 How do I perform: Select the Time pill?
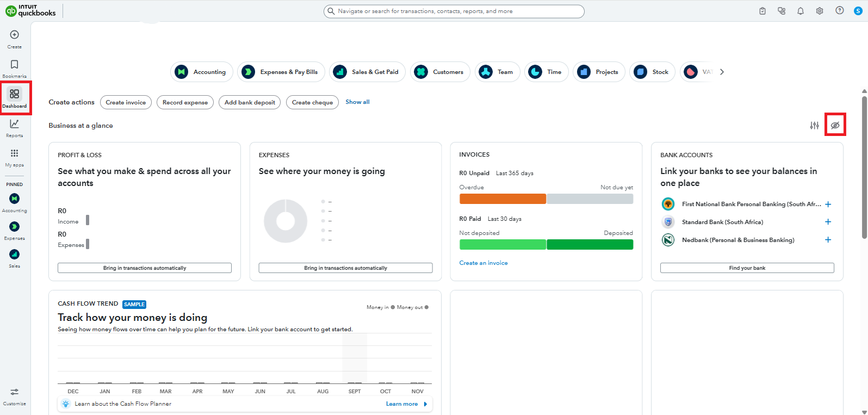click(x=547, y=72)
